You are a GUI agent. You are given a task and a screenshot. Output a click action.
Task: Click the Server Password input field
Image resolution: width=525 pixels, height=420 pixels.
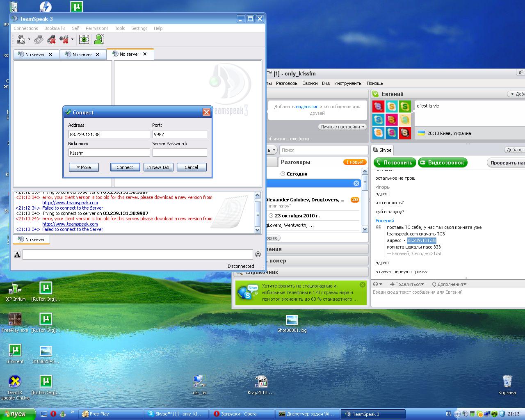click(180, 153)
